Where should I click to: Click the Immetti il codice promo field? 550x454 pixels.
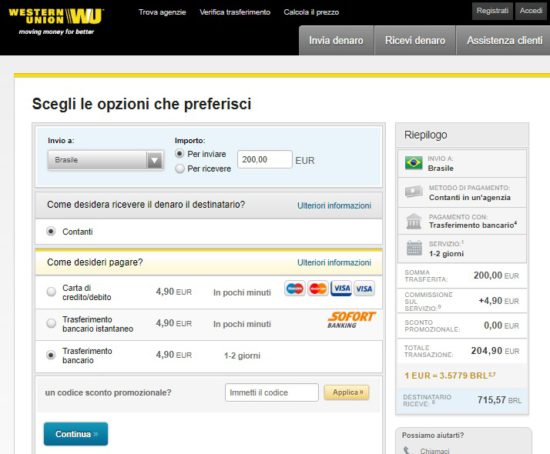272,392
